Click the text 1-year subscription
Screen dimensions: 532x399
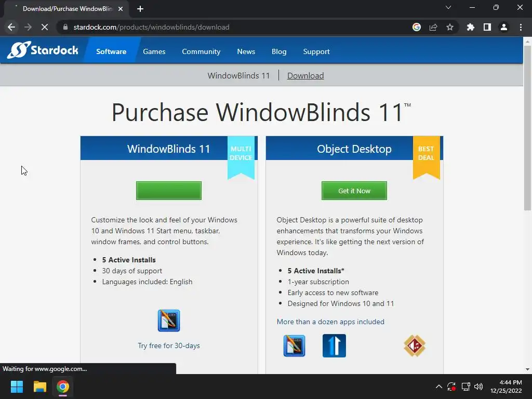pyautogui.click(x=318, y=282)
